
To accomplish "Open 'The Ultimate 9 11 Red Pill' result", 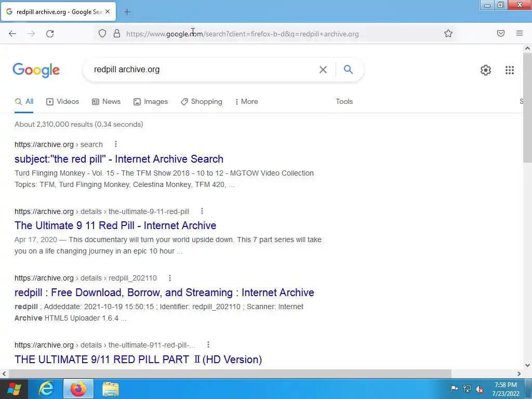I will [115, 225].
